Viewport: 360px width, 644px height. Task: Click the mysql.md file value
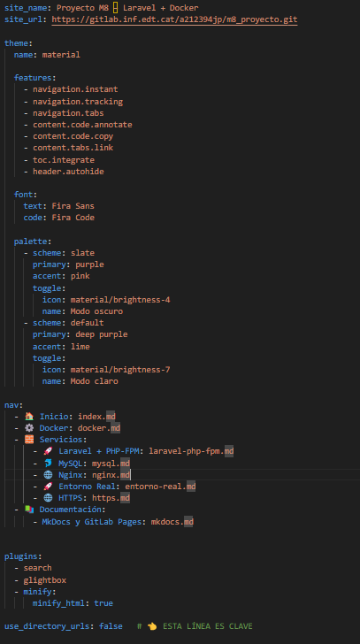coord(111,463)
